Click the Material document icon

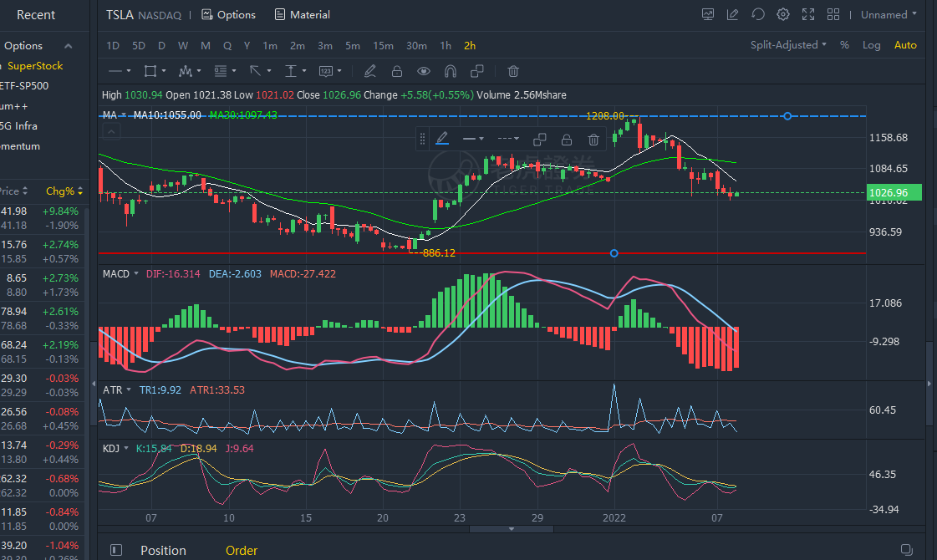280,14
